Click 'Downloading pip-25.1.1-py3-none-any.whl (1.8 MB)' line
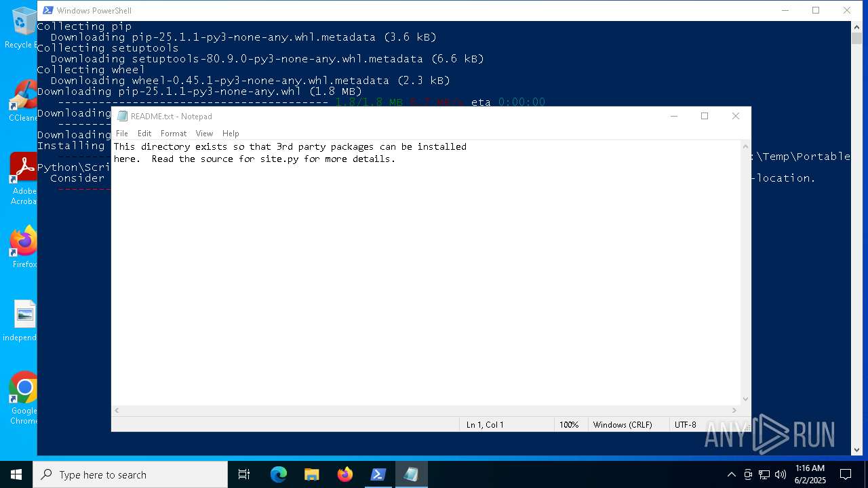 pos(199,91)
